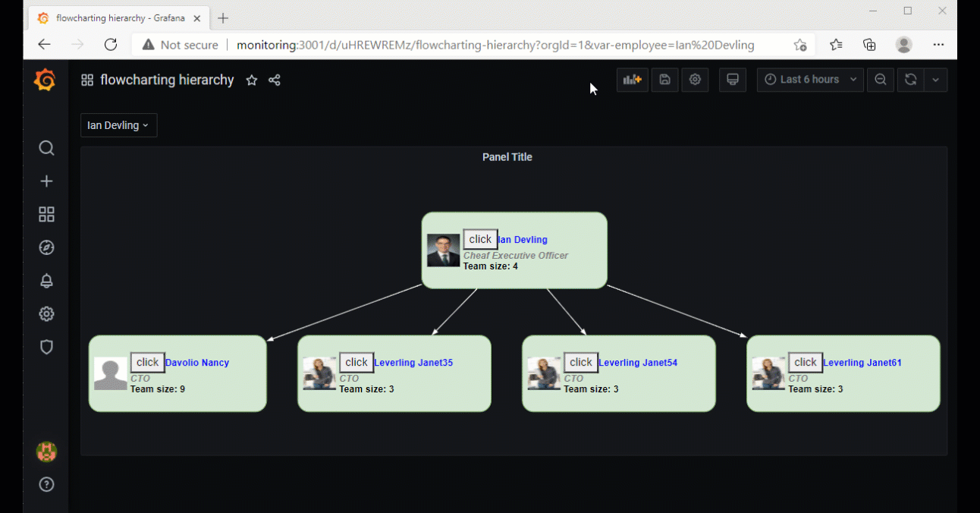Image resolution: width=980 pixels, height=513 pixels.
Task: Click the share dashboard icon next to the star
Action: [x=274, y=80]
